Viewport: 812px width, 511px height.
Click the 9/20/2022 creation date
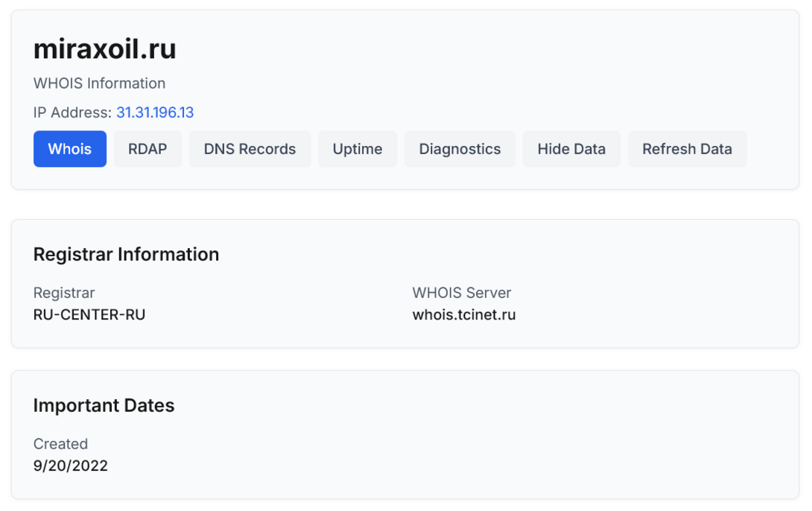[71, 466]
